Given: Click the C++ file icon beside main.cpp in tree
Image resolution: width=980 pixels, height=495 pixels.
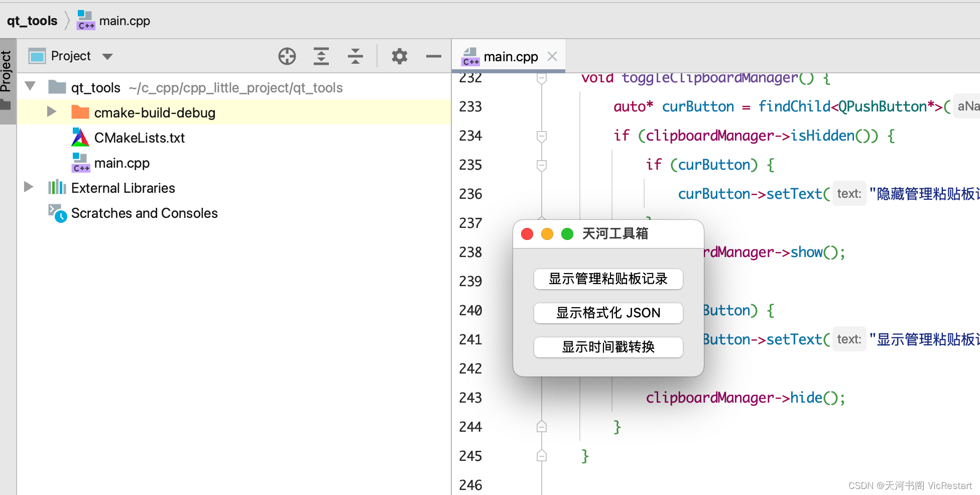Looking at the screenshot, I should [81, 163].
